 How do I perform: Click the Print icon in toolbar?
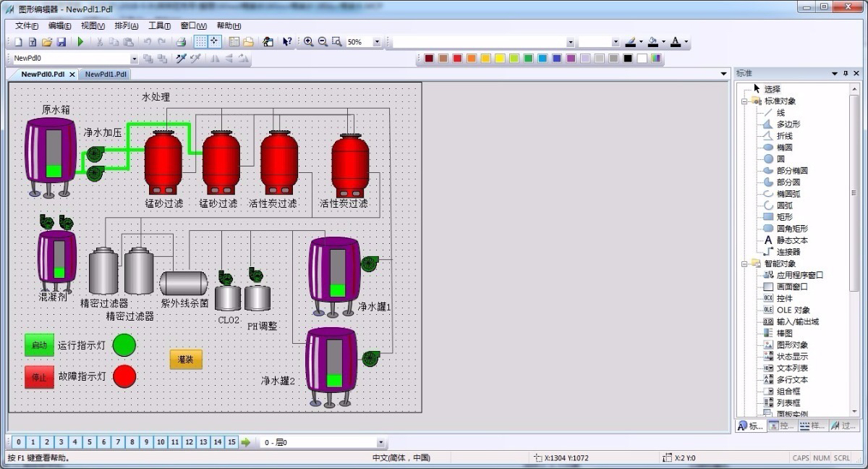[182, 42]
